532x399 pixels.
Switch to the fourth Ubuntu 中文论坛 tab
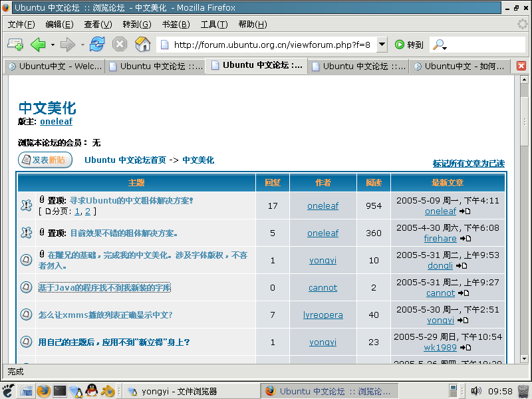tap(358, 66)
